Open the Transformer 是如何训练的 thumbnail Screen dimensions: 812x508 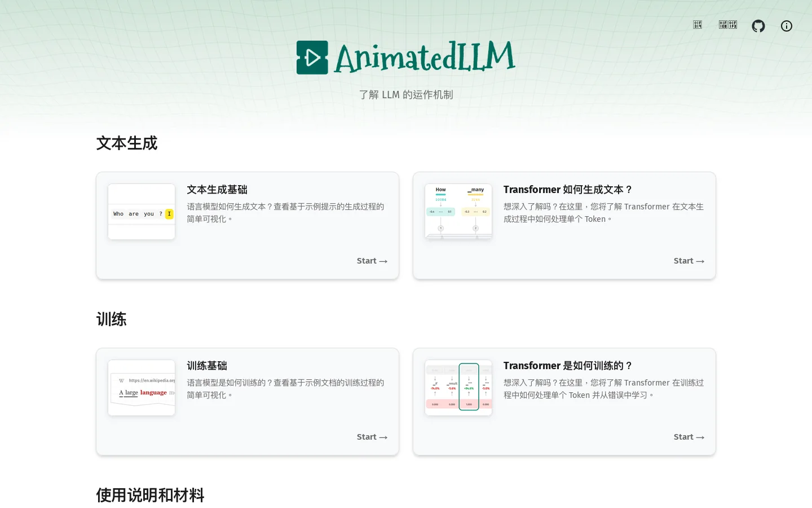(x=458, y=388)
